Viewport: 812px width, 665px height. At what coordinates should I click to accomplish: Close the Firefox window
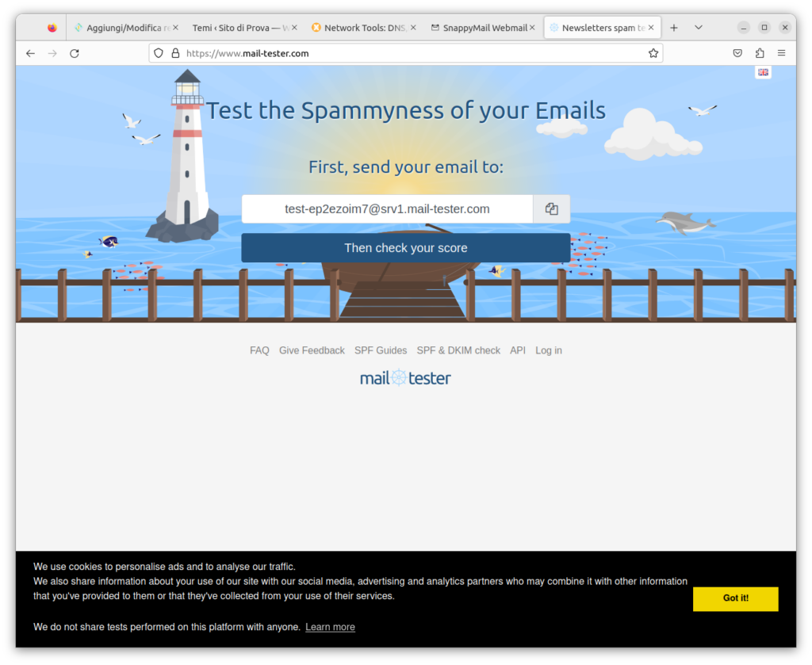coord(785,28)
